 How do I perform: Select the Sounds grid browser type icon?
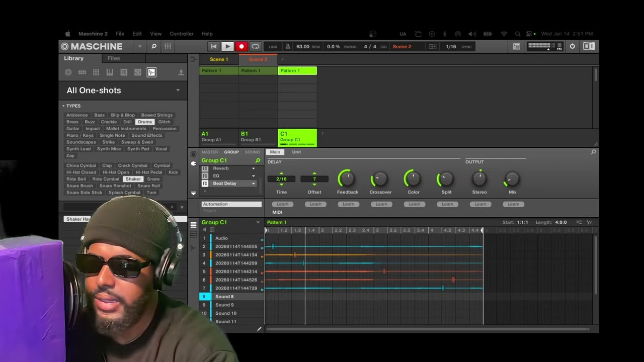coord(96,72)
